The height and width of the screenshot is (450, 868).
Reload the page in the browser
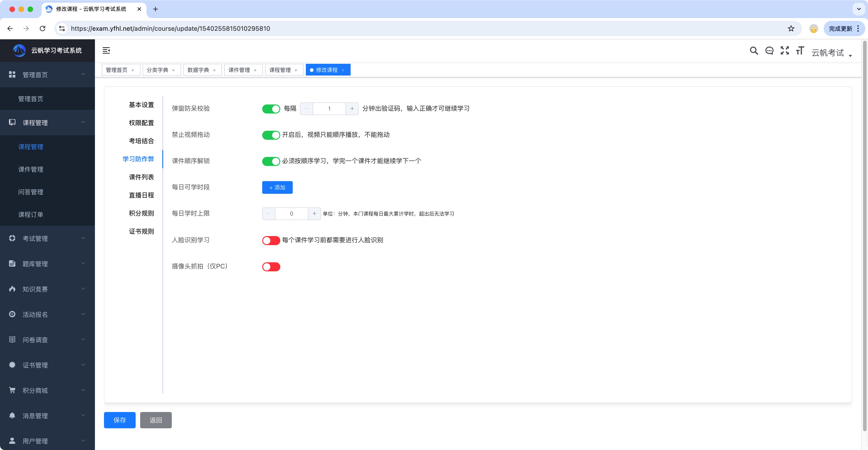click(42, 29)
